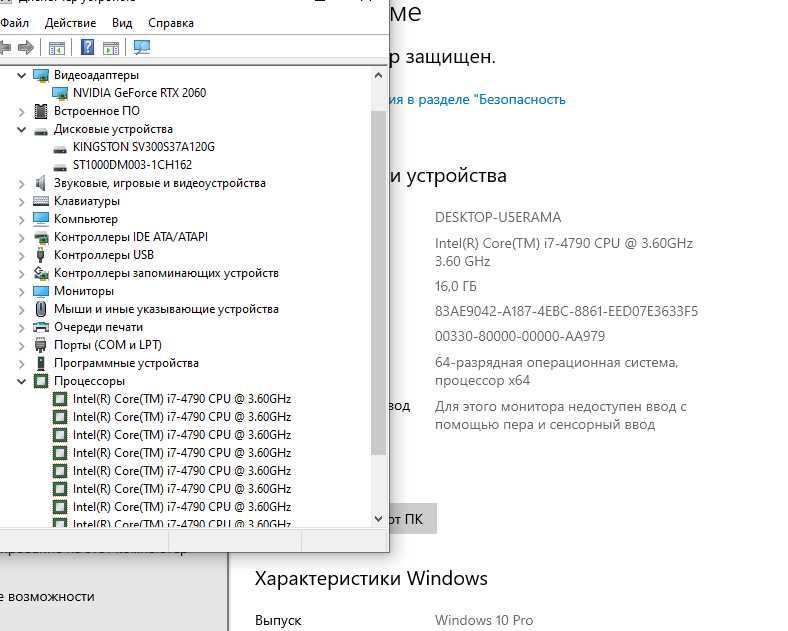The height and width of the screenshot is (631, 788).
Task: Select KINGSTON SV300S37A120G disk entry
Action: 144,147
